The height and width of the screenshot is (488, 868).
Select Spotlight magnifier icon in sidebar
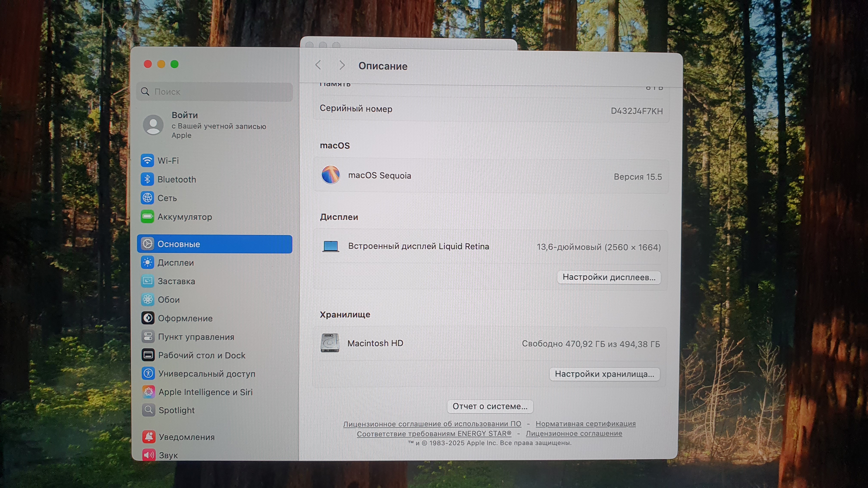click(x=148, y=410)
